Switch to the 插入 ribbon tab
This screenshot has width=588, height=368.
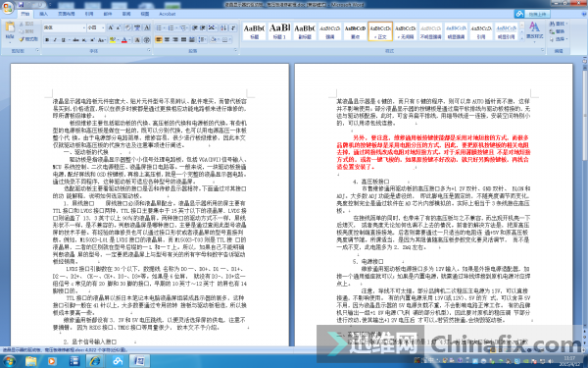(43, 14)
